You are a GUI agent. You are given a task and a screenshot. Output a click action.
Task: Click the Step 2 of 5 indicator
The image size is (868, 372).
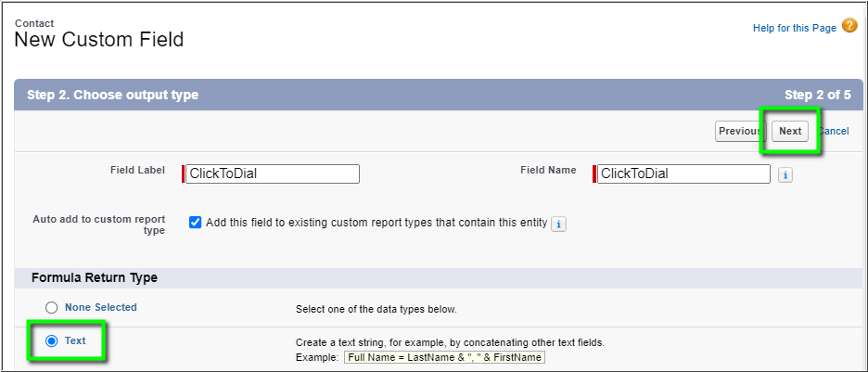[x=818, y=96]
